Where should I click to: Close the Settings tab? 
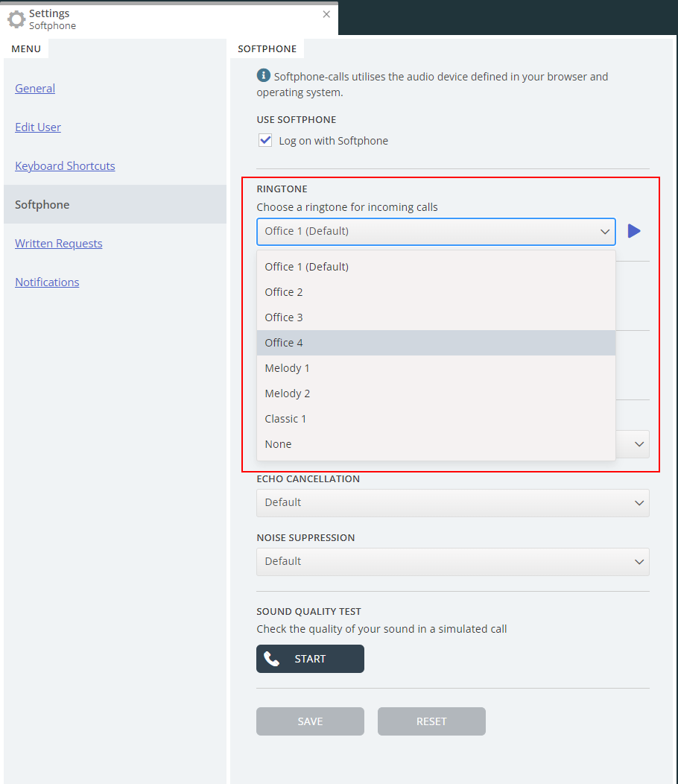coord(326,14)
